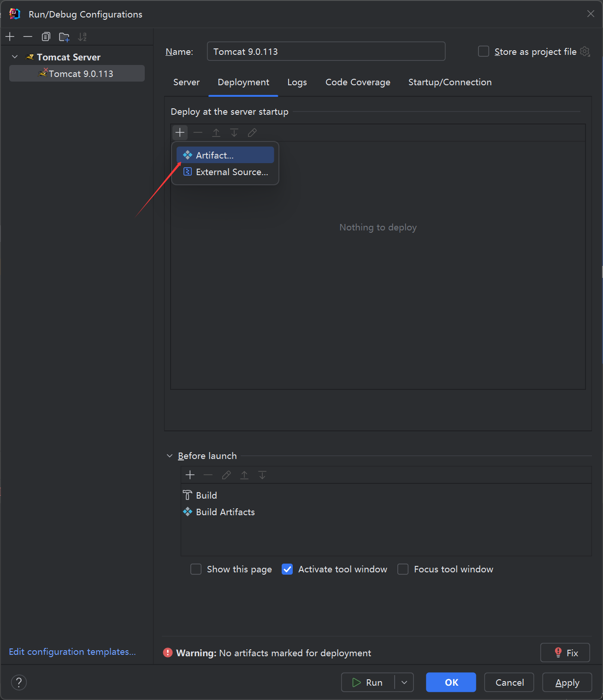The image size is (603, 700).
Task: Close the Run/Debug Configurations dialog
Action: pyautogui.click(x=591, y=14)
